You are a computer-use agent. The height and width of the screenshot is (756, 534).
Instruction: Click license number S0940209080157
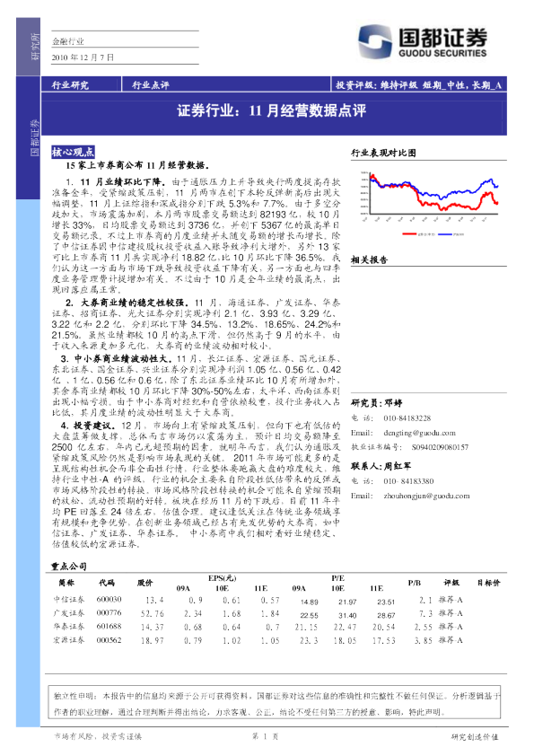[x=440, y=447]
